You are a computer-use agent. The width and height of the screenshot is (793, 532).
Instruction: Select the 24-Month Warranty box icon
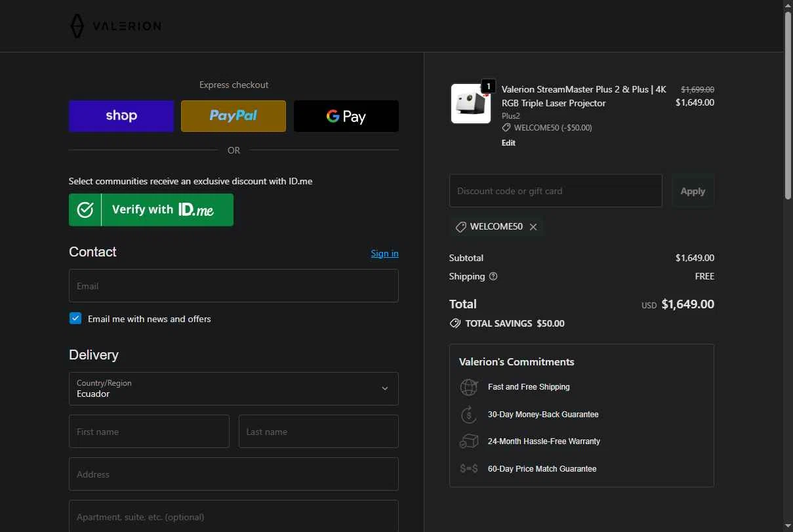pos(469,441)
